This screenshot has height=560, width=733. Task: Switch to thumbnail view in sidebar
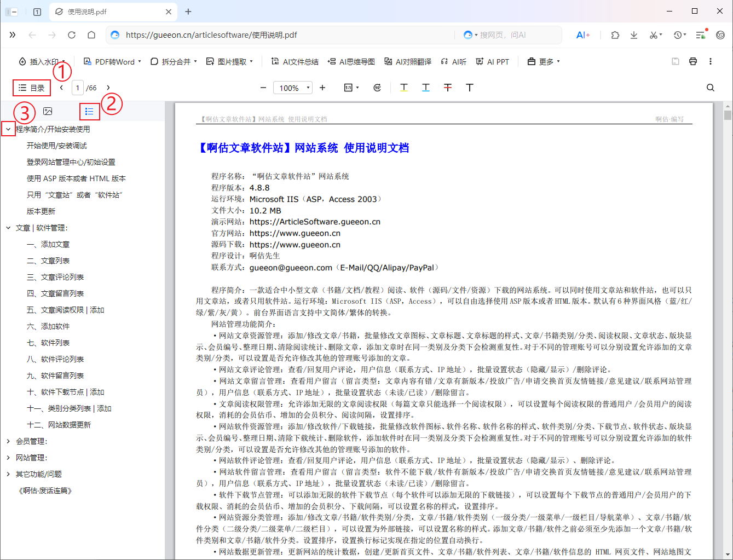tap(48, 111)
